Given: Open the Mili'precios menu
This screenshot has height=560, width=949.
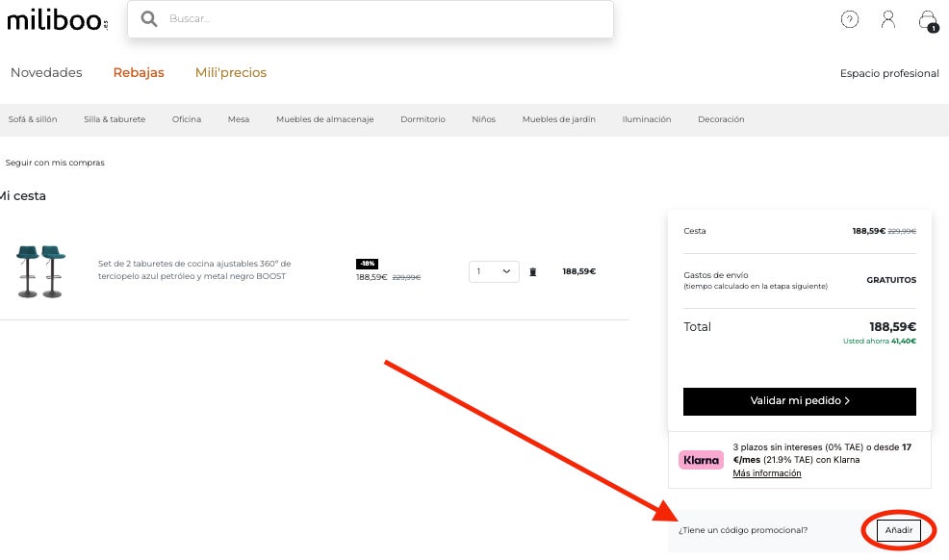Looking at the screenshot, I should coord(231,72).
